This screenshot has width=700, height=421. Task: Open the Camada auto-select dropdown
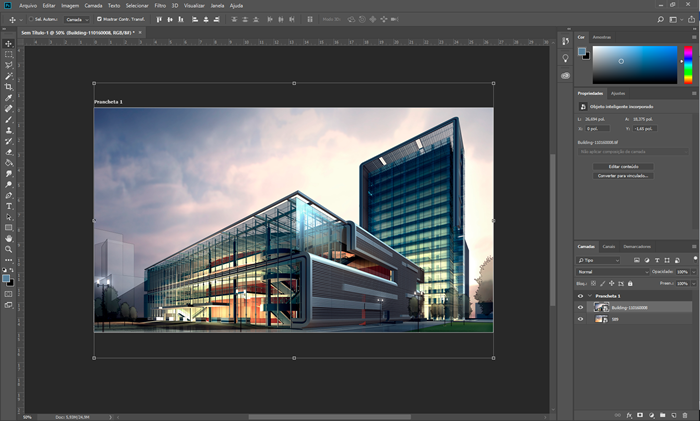click(76, 19)
